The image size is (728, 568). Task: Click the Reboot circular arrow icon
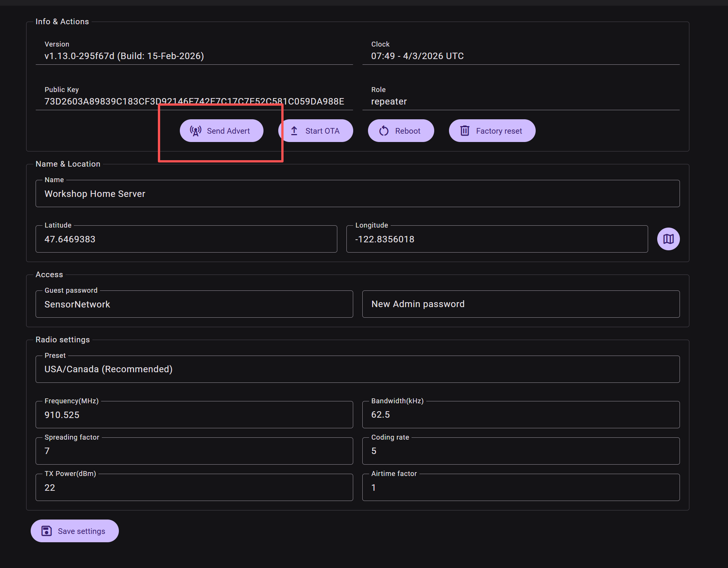click(x=384, y=131)
